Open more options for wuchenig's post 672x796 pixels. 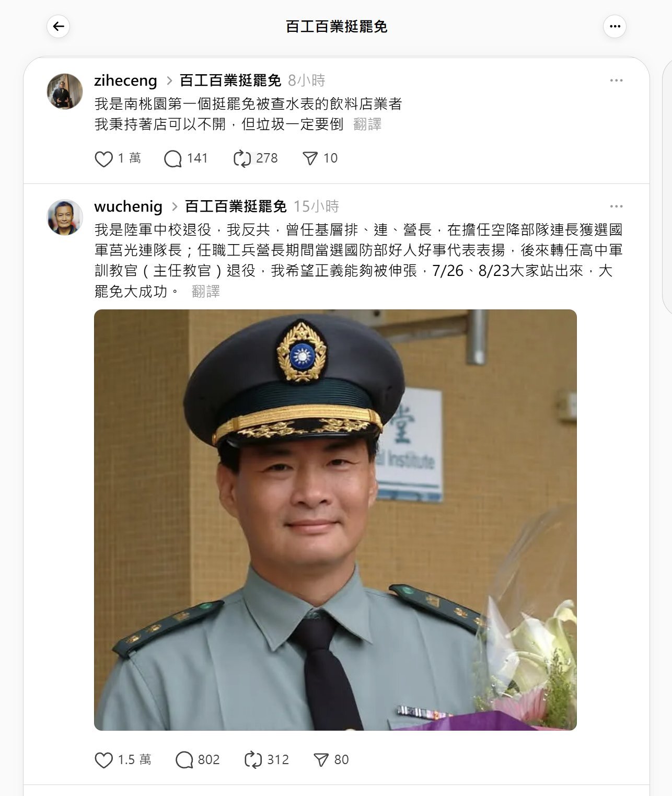click(x=616, y=206)
